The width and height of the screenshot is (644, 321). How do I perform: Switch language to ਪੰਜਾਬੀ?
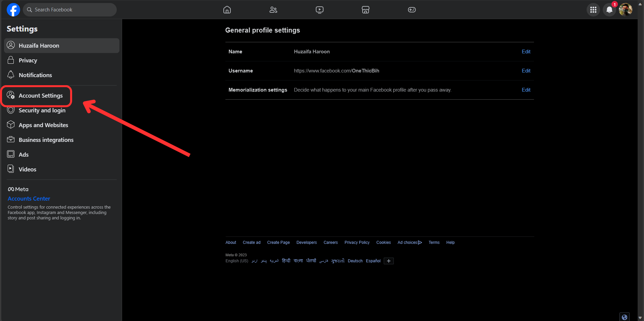click(x=311, y=261)
